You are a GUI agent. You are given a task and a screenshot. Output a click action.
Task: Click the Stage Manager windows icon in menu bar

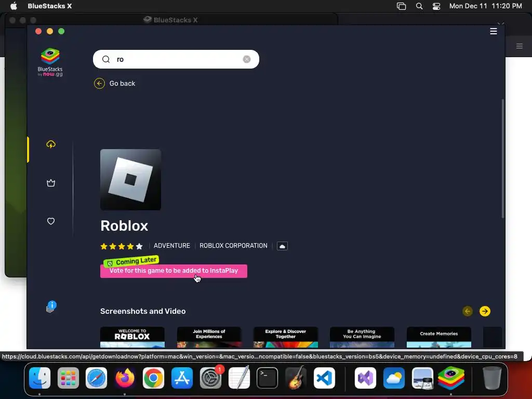(x=402, y=6)
